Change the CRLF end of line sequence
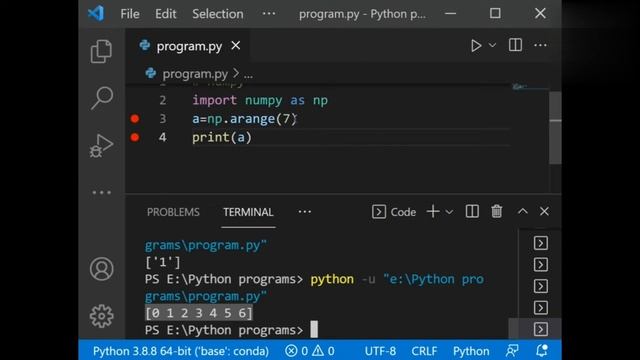 424,351
